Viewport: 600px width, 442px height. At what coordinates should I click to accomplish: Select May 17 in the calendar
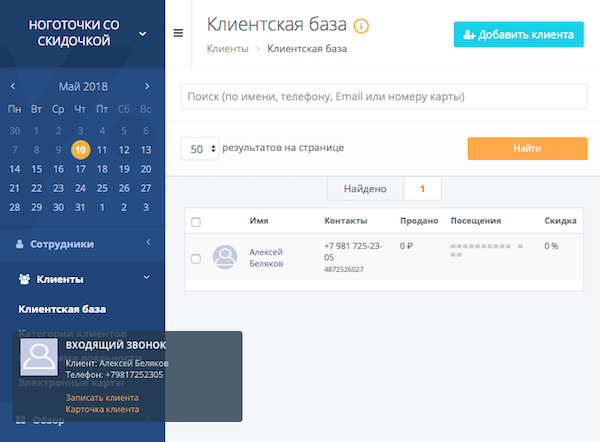click(80, 169)
